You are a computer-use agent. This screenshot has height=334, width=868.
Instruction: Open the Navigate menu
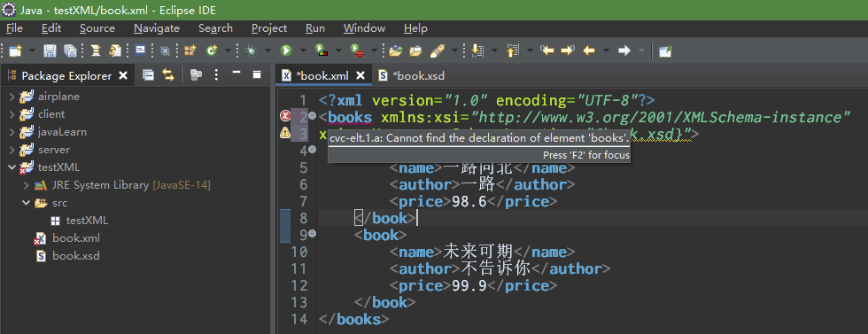click(x=157, y=28)
